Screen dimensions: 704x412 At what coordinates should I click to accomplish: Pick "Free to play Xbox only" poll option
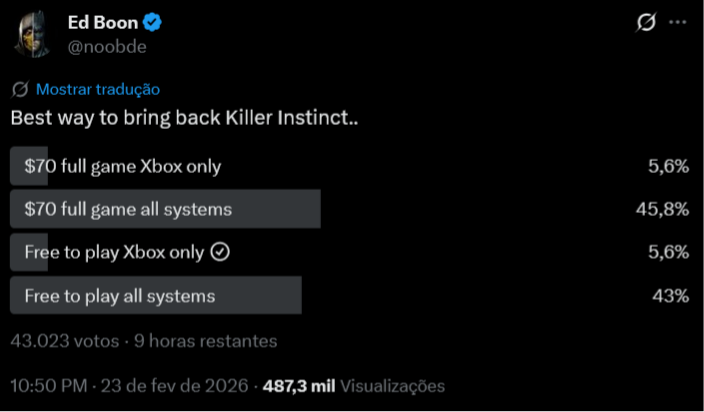click(114, 253)
